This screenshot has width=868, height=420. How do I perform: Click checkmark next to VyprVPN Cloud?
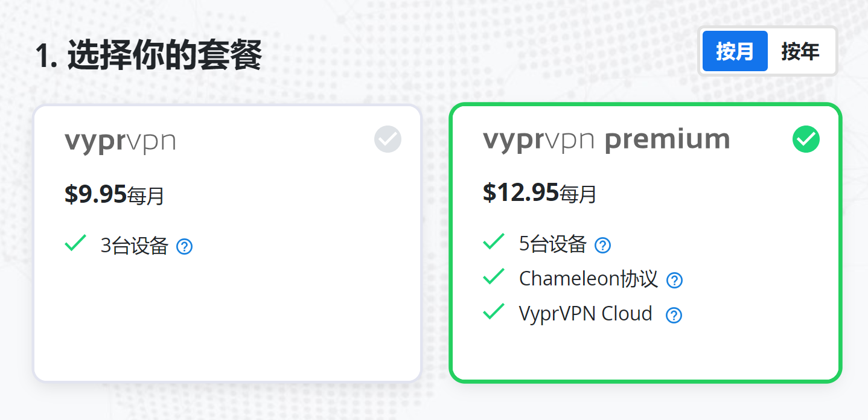click(x=493, y=311)
